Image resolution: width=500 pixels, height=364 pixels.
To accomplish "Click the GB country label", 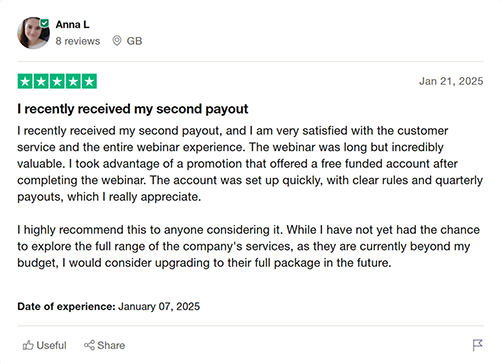I will point(134,41).
